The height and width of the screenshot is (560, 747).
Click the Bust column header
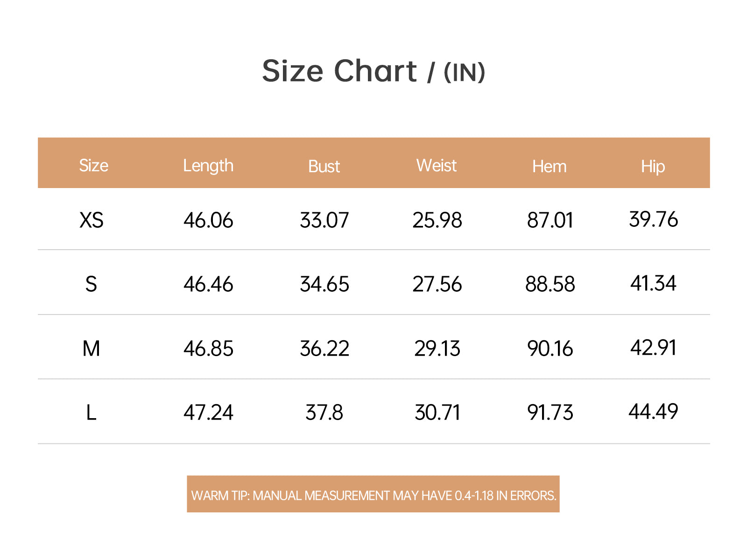(324, 167)
